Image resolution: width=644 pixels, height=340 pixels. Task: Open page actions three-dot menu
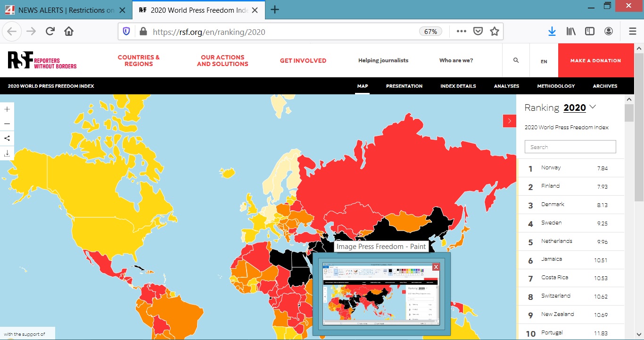click(x=462, y=32)
